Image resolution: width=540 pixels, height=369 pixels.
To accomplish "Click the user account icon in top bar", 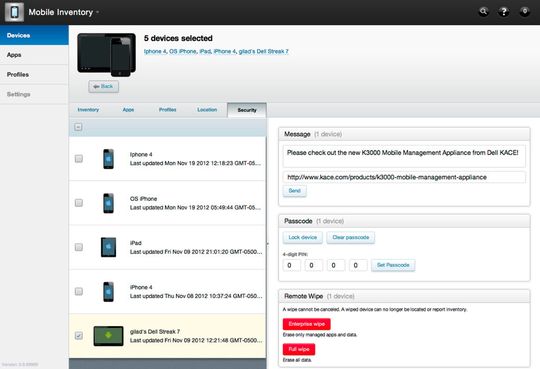I will tap(525, 12).
